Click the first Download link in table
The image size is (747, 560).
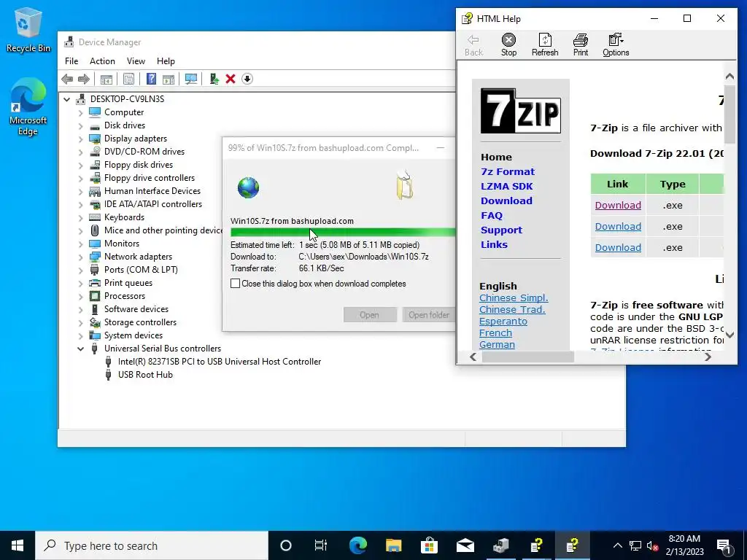pos(618,205)
